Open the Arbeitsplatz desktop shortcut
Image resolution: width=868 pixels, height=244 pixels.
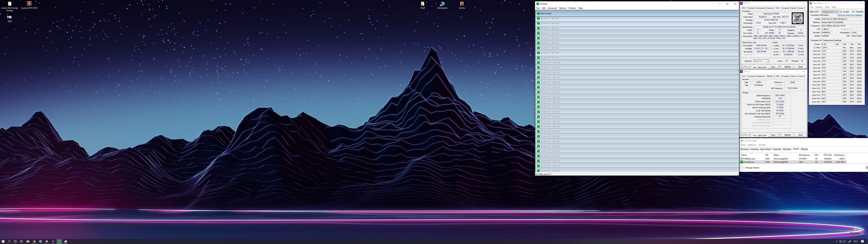point(442,4)
